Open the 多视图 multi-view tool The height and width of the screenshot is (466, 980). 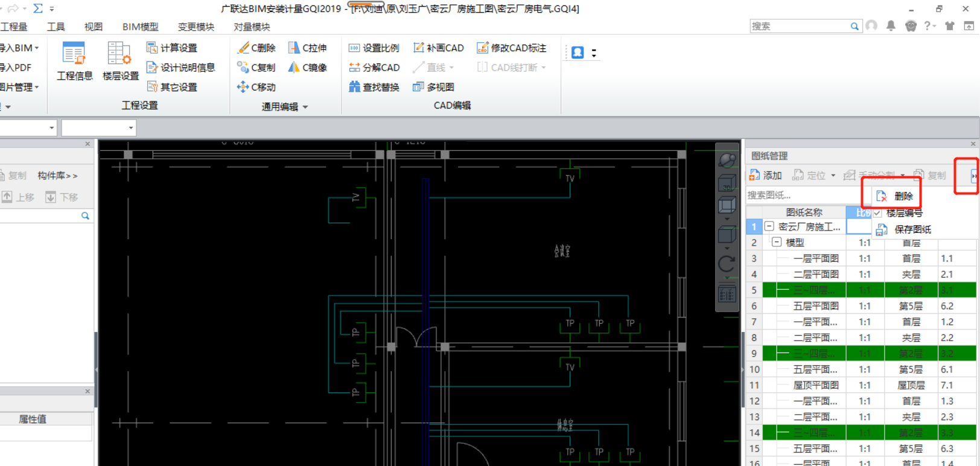pos(433,87)
